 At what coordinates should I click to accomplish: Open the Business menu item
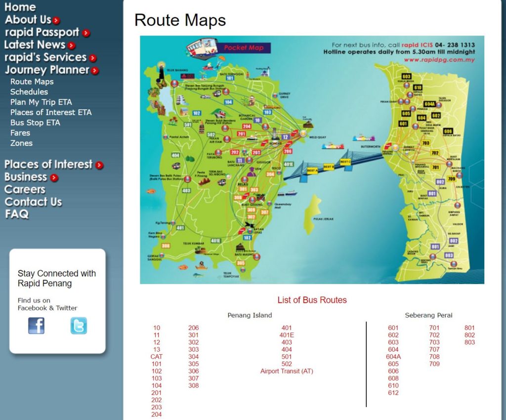(26, 177)
